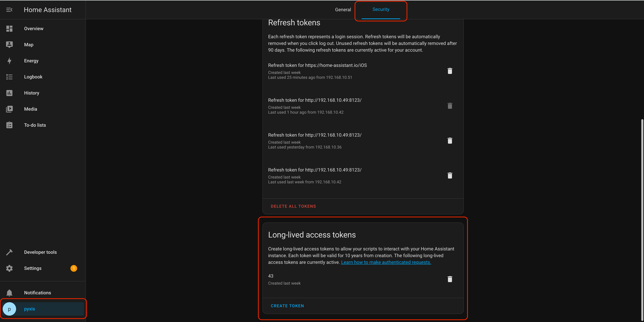Click DELETE ALL TOKENS button
This screenshot has height=322, width=644.
pos(293,206)
